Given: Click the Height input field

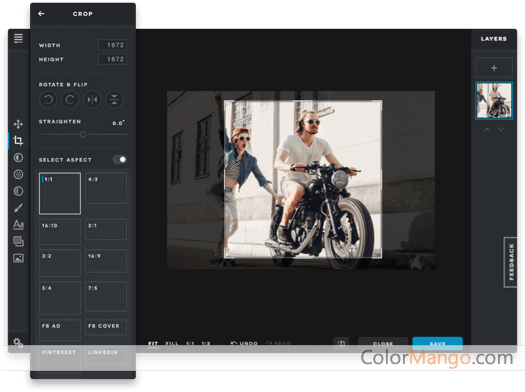Looking at the screenshot, I should coord(112,59).
